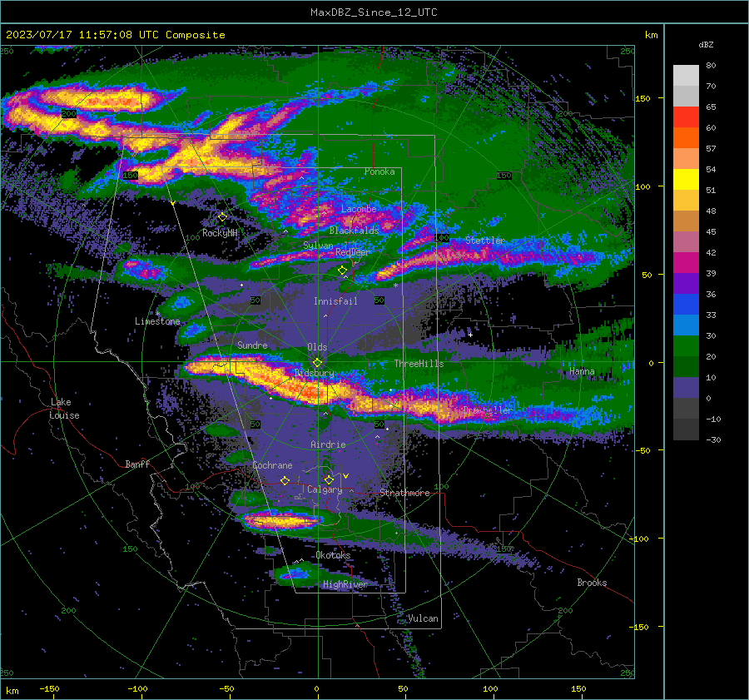This screenshot has width=749, height=700.
Task: Click the Okotoks town label
Action: pos(333,555)
